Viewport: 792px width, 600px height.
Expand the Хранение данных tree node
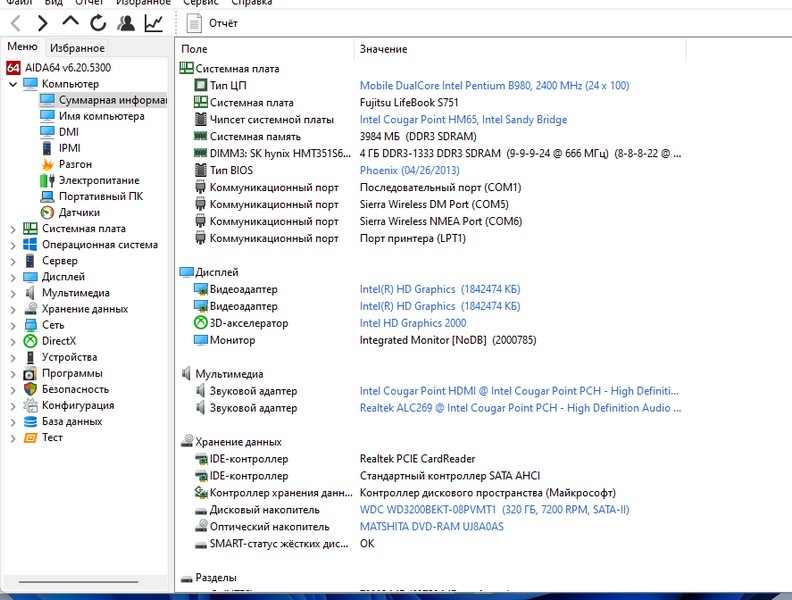pos(13,309)
